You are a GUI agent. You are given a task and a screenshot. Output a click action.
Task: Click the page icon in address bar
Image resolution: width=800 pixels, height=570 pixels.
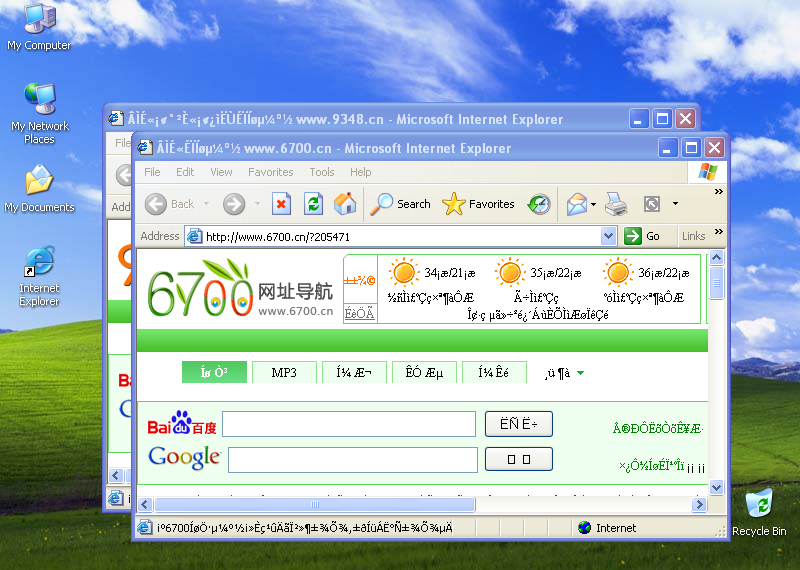point(194,236)
